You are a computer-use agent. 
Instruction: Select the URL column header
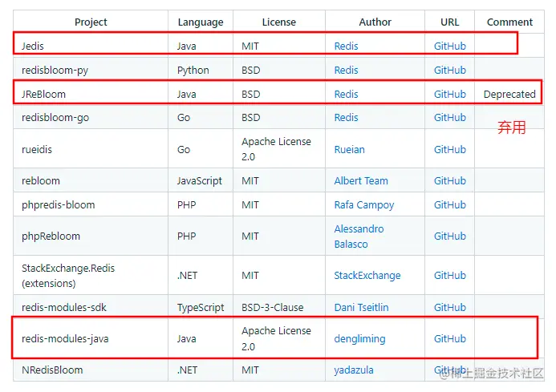coord(449,22)
